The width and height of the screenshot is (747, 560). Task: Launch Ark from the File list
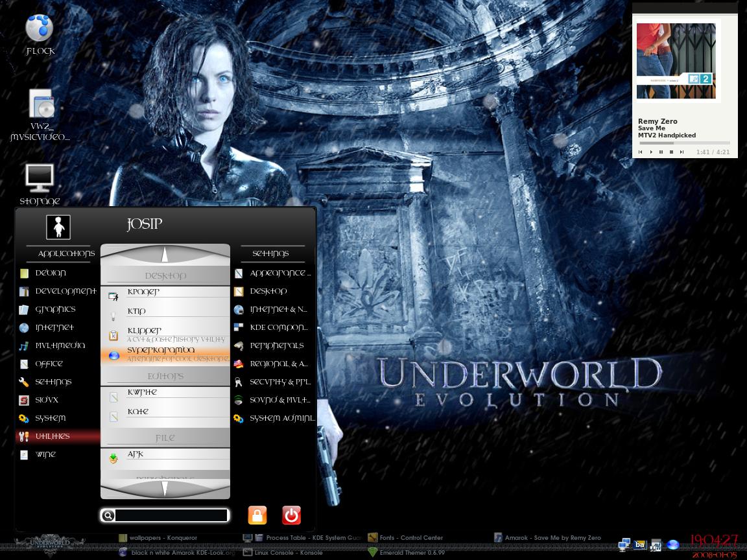[165, 458]
